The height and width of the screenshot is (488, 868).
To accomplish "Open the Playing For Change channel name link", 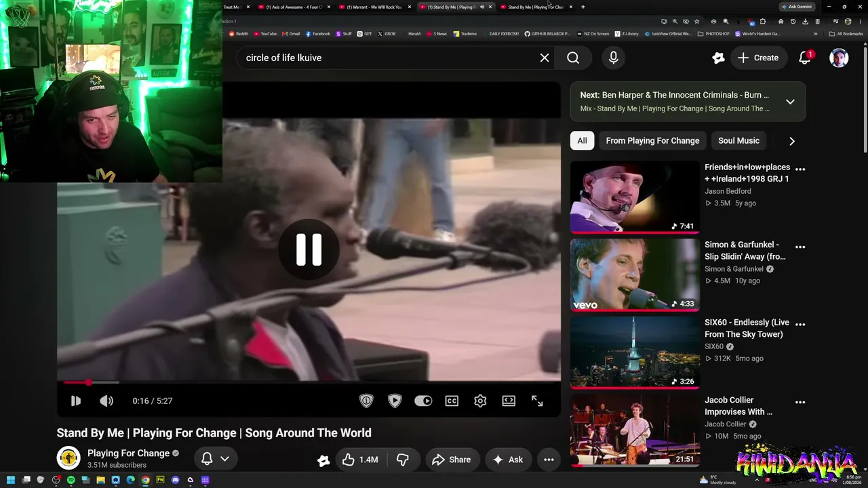I will (x=128, y=453).
